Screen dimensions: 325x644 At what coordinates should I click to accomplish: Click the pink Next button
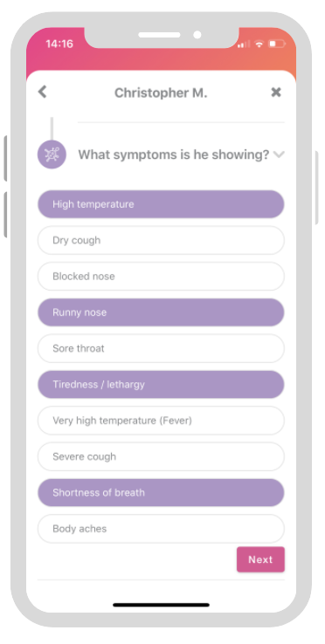(260, 559)
